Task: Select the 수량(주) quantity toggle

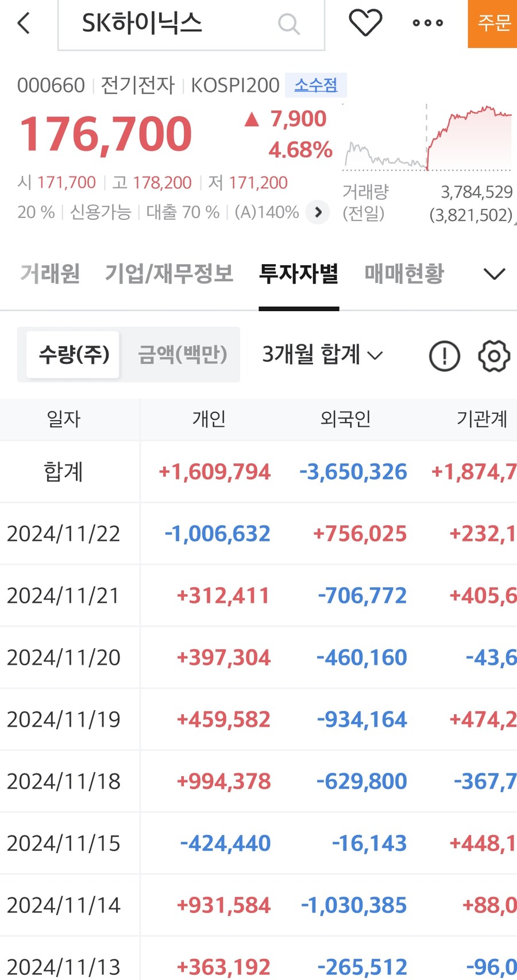Action: 74,354
